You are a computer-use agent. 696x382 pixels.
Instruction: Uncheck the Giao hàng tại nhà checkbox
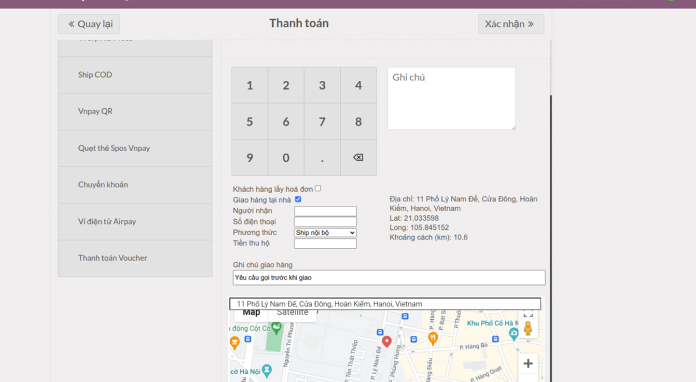coord(298,200)
